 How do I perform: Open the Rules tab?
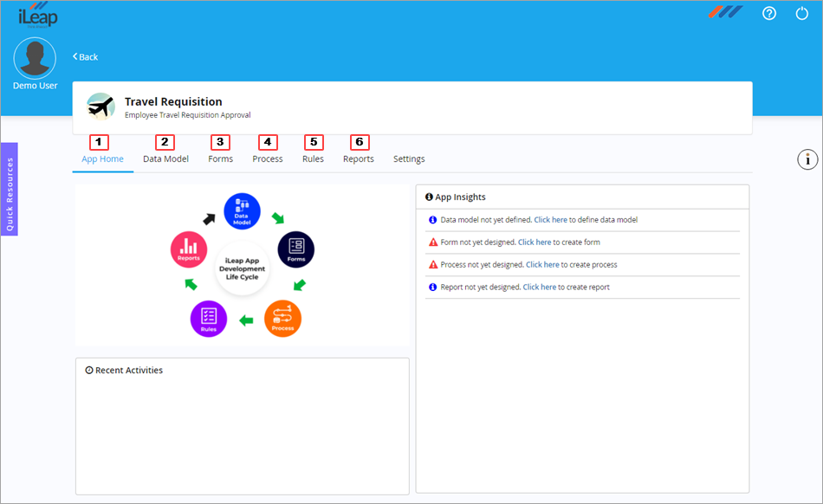pyautogui.click(x=313, y=159)
